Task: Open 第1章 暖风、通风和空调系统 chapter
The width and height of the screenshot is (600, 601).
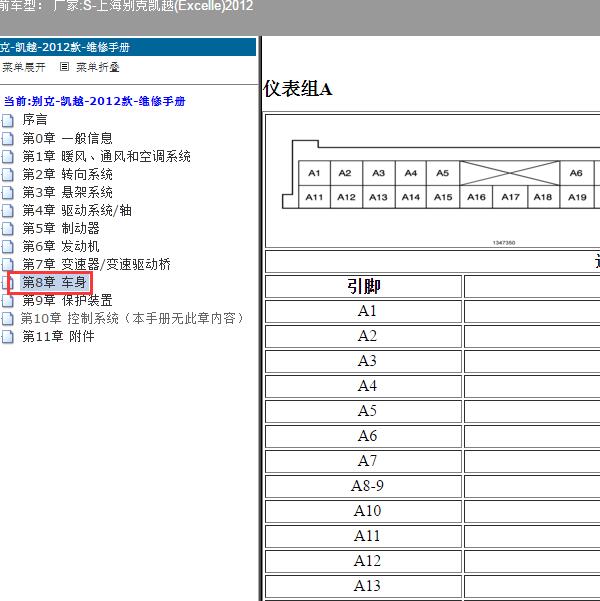Action: point(106,156)
